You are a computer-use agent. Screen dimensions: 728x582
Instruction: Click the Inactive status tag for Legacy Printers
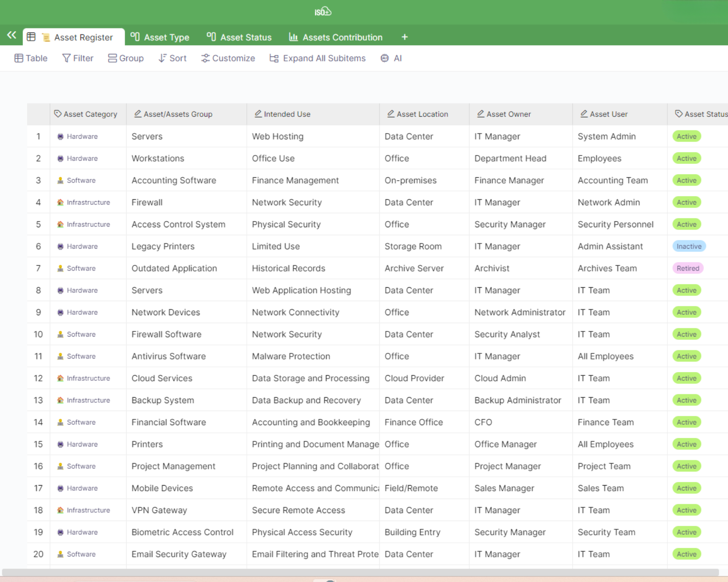pos(688,246)
